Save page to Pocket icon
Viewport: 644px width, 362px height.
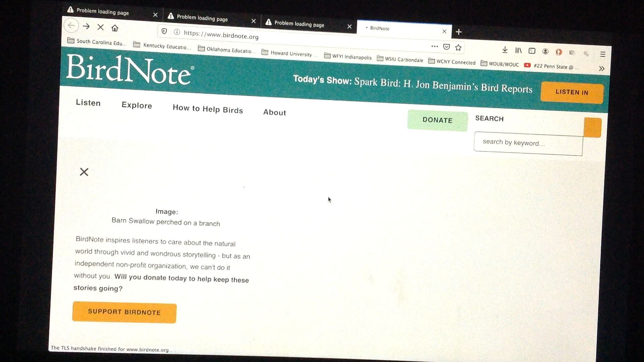pos(446,47)
